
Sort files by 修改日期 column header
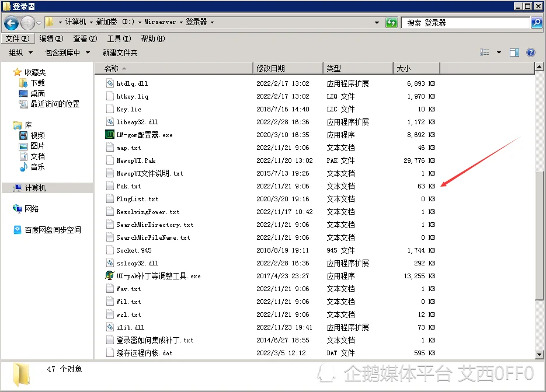coord(271,68)
